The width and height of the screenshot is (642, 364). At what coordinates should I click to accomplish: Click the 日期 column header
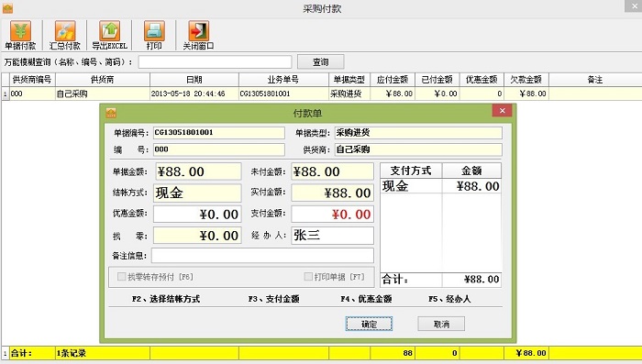(194, 80)
